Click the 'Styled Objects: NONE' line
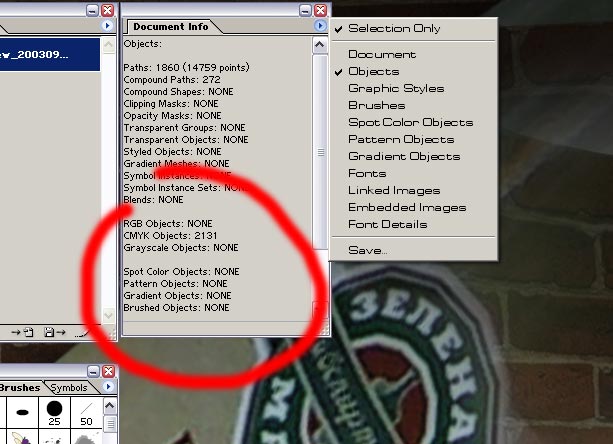 point(172,152)
